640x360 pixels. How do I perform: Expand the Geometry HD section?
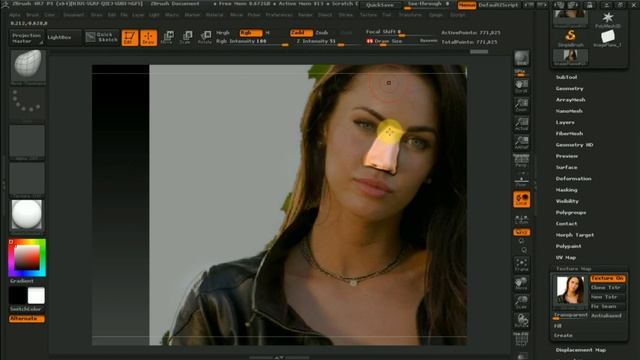click(x=574, y=145)
